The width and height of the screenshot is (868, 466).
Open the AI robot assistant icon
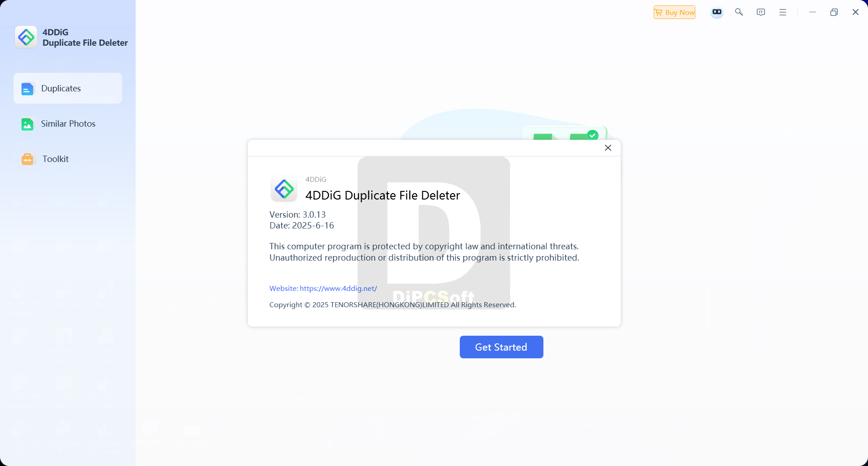[x=717, y=12]
